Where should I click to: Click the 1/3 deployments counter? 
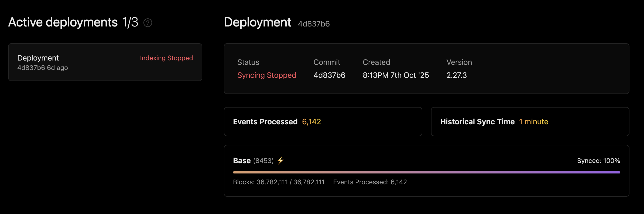pos(130,22)
